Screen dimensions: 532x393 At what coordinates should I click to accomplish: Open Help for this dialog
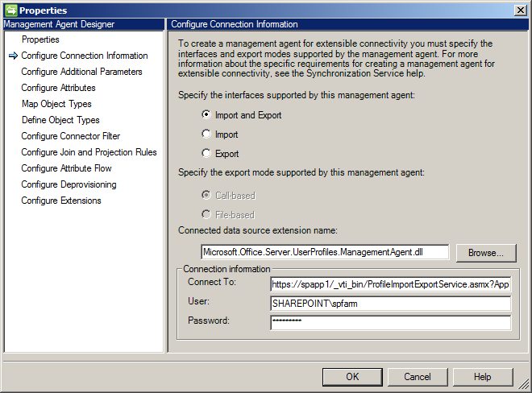point(483,377)
